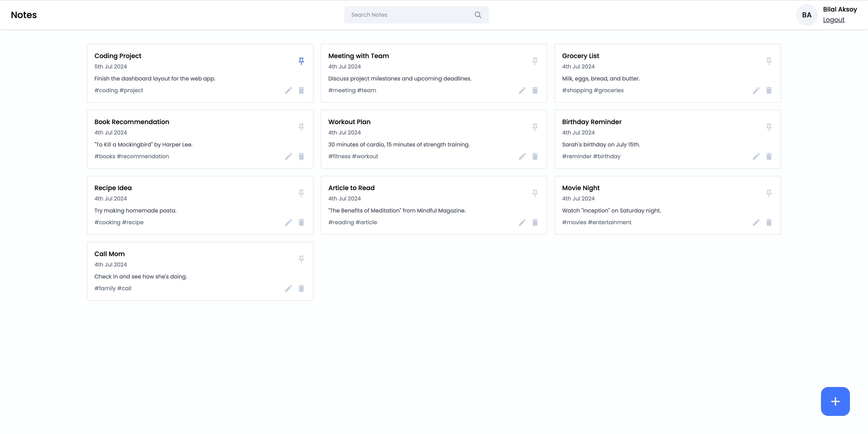Pin the Meeting with Team note
Viewport: 868px width, 434px height.
pos(535,61)
